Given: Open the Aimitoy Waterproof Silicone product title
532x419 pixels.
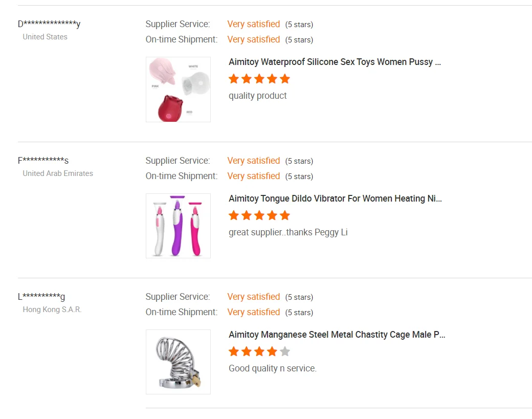Looking at the screenshot, I should 335,62.
